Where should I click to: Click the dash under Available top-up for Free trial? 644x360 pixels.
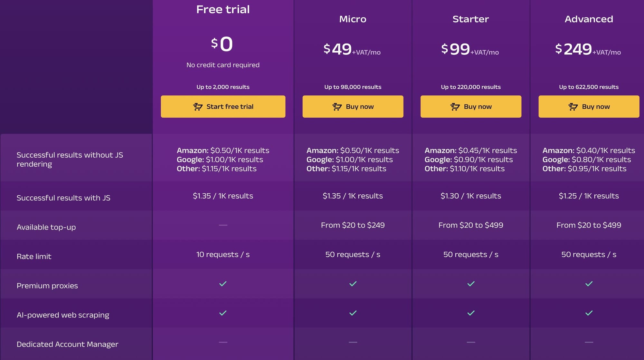tap(223, 225)
